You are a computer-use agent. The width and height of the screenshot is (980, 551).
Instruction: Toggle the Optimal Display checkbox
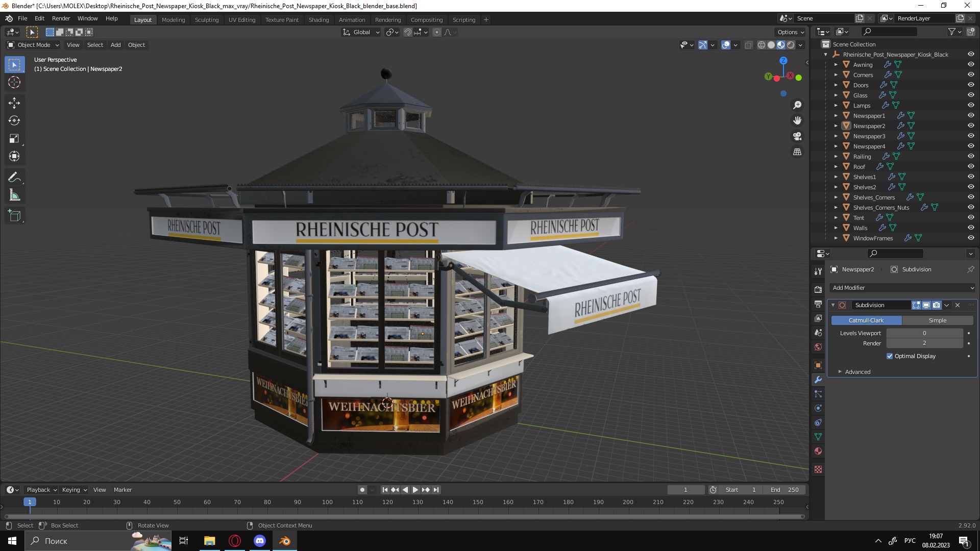[890, 356]
